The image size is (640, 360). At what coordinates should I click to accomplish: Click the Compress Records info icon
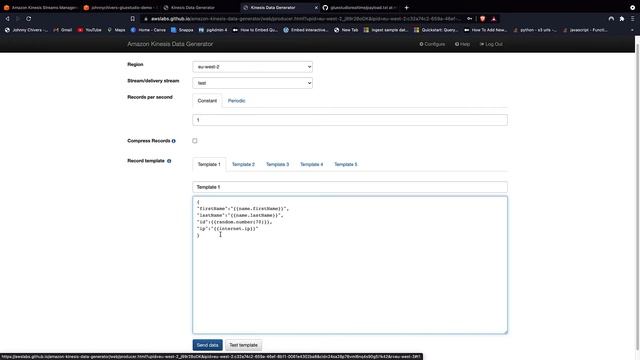point(173,141)
